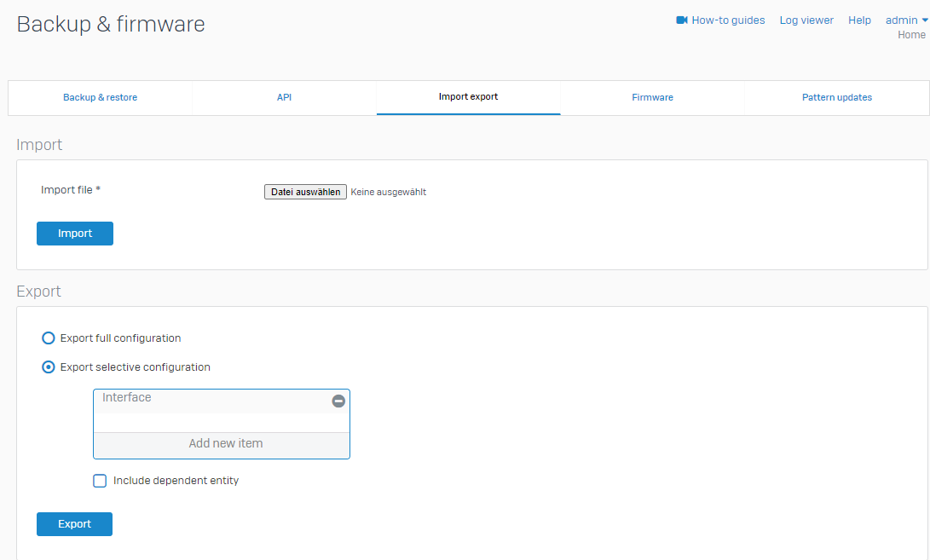The width and height of the screenshot is (930, 560).
Task: Select the Import export tab
Action: (468, 97)
